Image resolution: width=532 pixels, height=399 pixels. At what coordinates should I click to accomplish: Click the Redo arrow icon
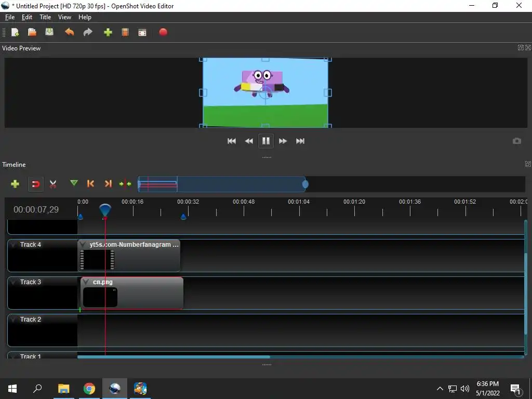pos(88,32)
